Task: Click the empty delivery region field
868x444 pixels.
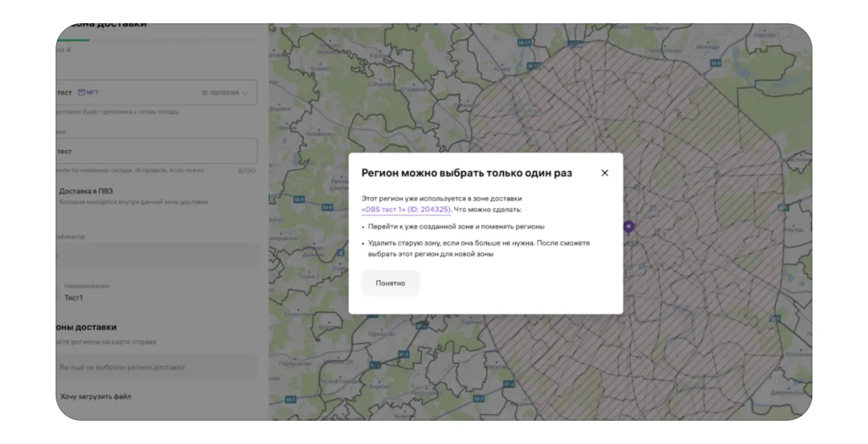Action: (x=156, y=367)
